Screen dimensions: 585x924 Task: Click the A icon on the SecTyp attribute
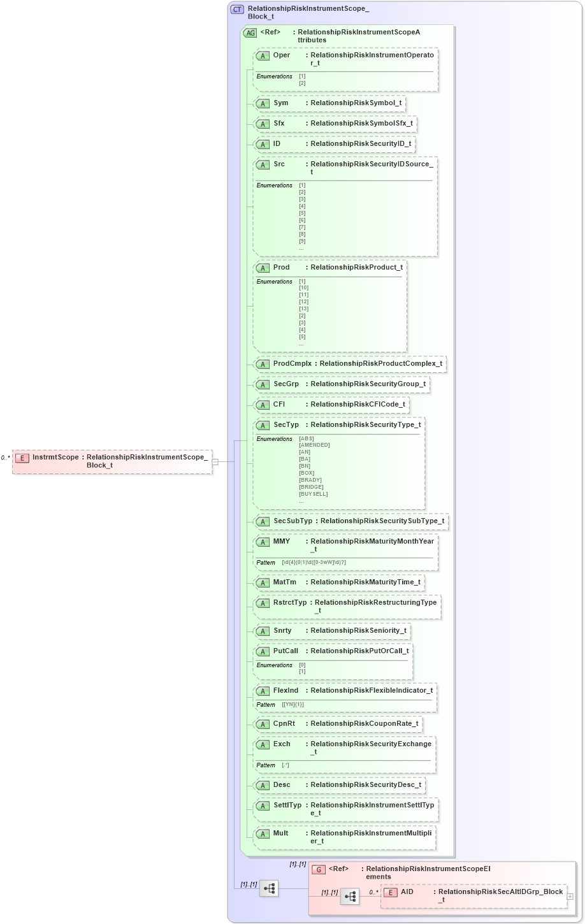pos(262,425)
